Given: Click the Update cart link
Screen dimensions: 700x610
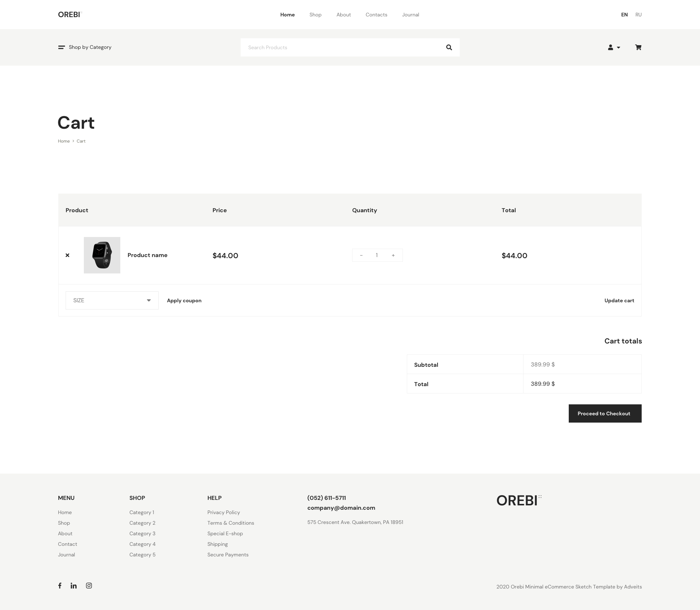Looking at the screenshot, I should tap(619, 300).
